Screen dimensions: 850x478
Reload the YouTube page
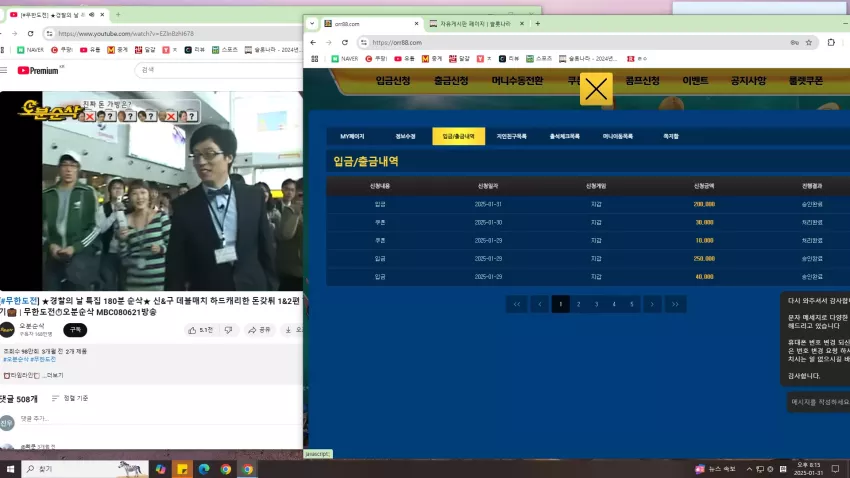(x=30, y=34)
